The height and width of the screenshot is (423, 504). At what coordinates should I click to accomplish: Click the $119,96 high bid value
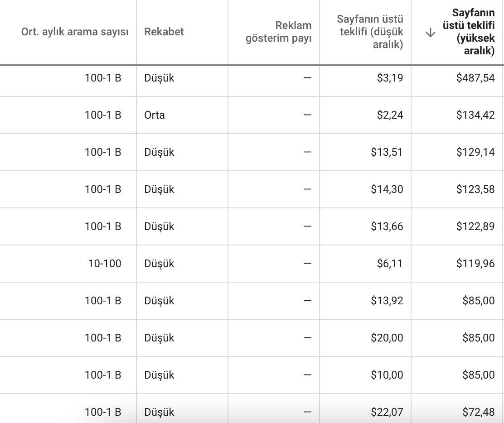[x=475, y=264]
